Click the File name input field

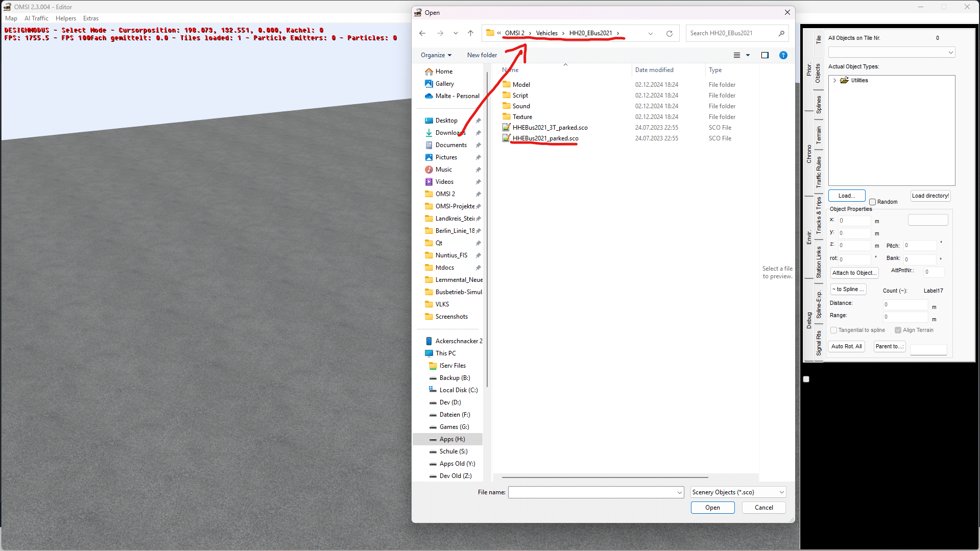click(x=592, y=492)
